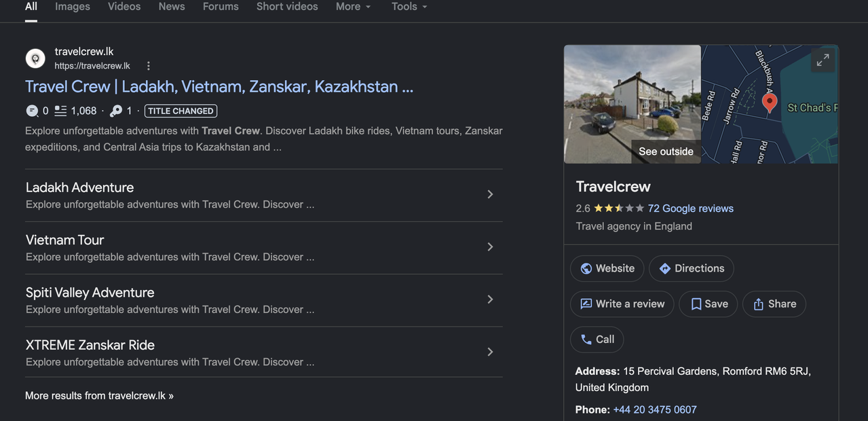Click the main result's Explore unforgettable adventures snippet

click(264, 139)
